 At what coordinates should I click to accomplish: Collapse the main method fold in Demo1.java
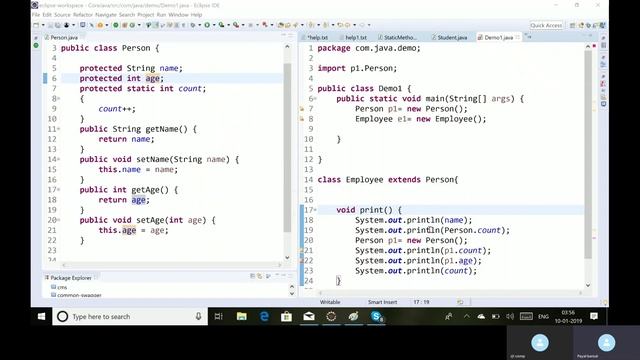[315, 98]
